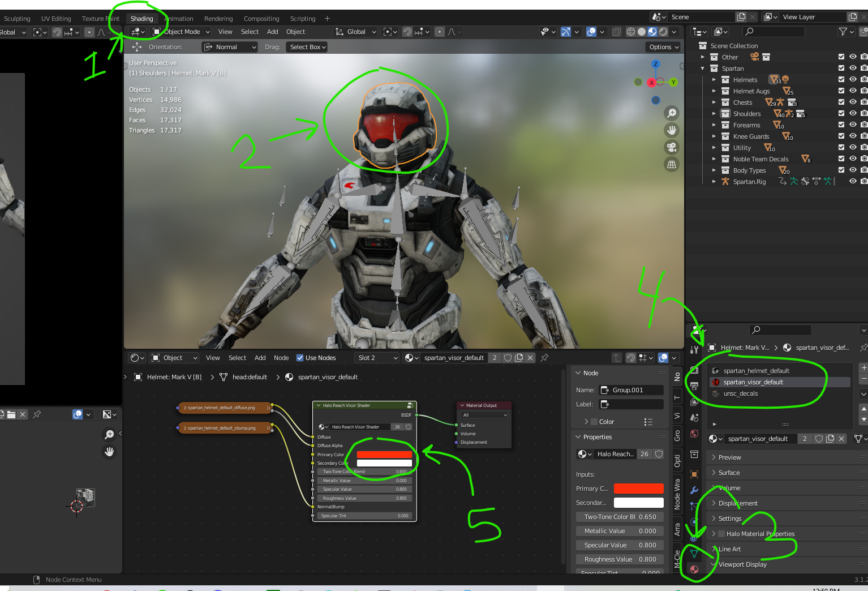Expand the Shoulders collection in outliner
The image size is (868, 591).
(x=714, y=114)
